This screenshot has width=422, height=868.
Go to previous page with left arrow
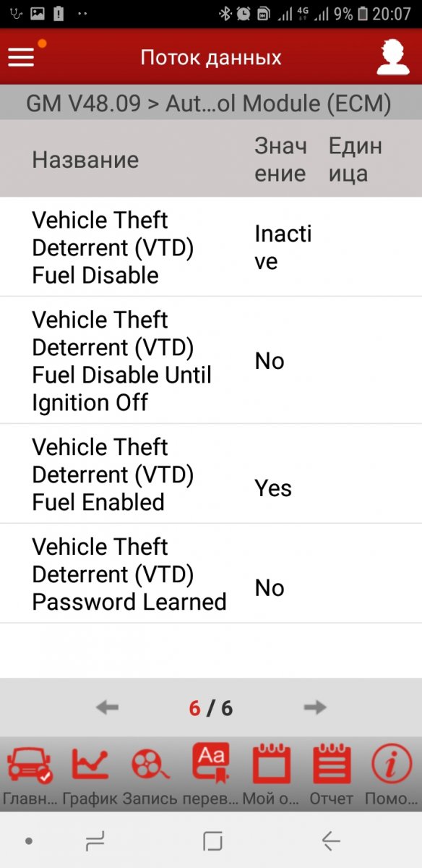107,707
